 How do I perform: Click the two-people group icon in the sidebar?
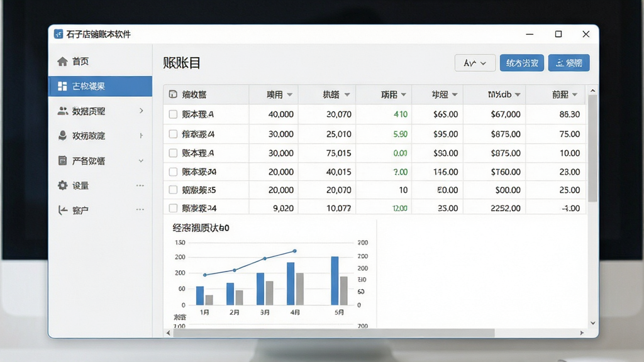click(62, 111)
